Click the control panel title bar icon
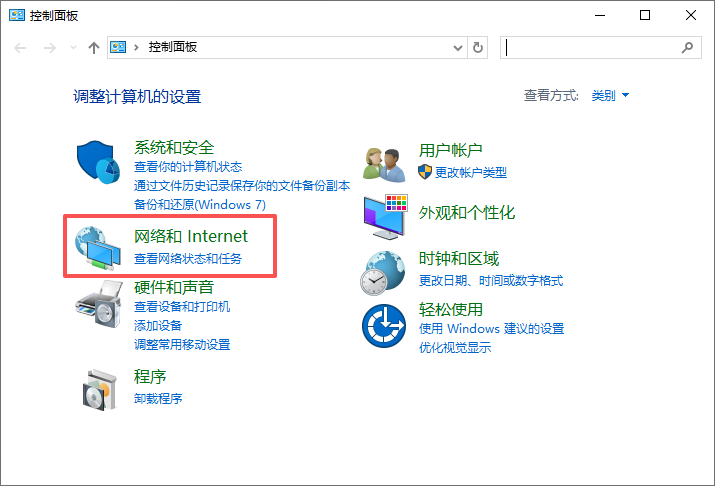Screen dimensions: 715x486 (17, 15)
